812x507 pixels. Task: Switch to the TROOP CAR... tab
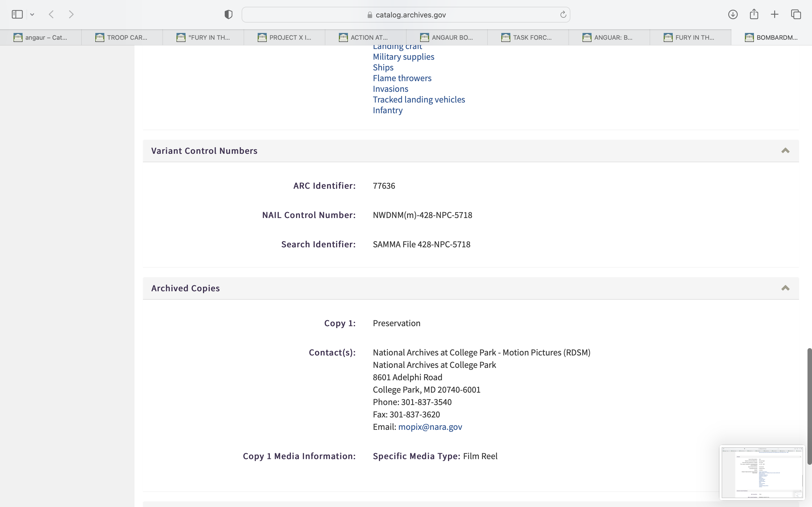pyautogui.click(x=122, y=37)
